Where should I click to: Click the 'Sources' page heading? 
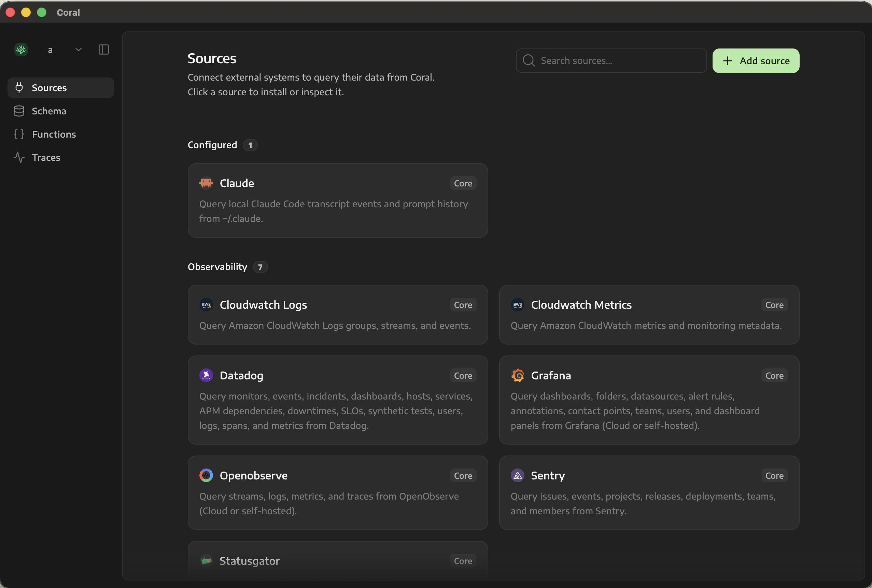pos(212,58)
